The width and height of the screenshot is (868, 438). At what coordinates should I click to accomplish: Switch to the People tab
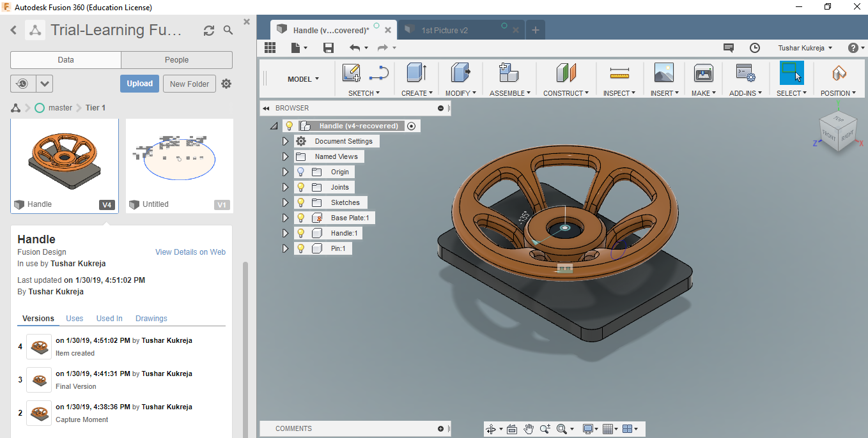[176, 60]
